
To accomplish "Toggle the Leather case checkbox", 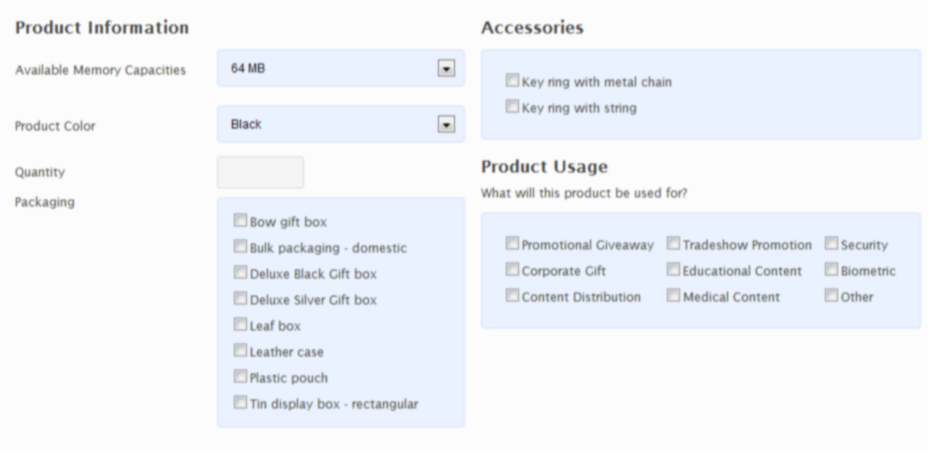I will [240, 351].
